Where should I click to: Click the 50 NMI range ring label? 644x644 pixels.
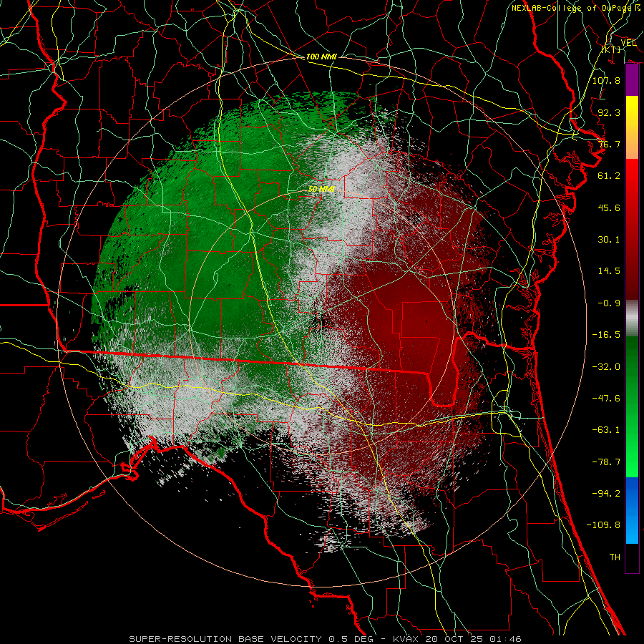[x=321, y=190]
